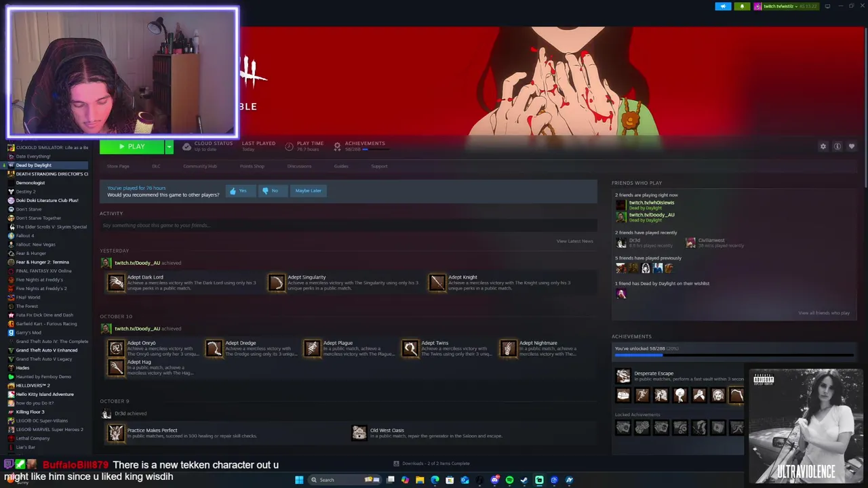
Task: Open Adept Singularity achievement icon
Action: point(277,283)
